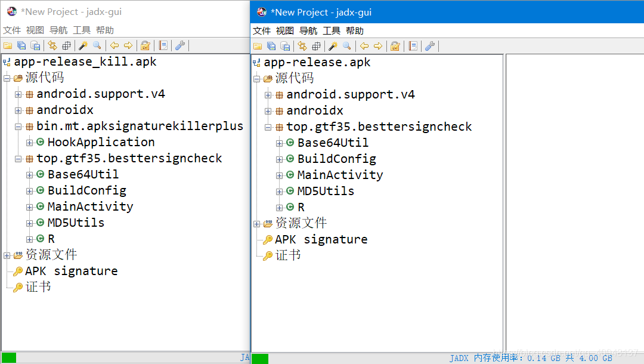644x364 pixels.
Task: Collapse bin.mt.apksignaturekillerplus package
Action: click(x=18, y=127)
